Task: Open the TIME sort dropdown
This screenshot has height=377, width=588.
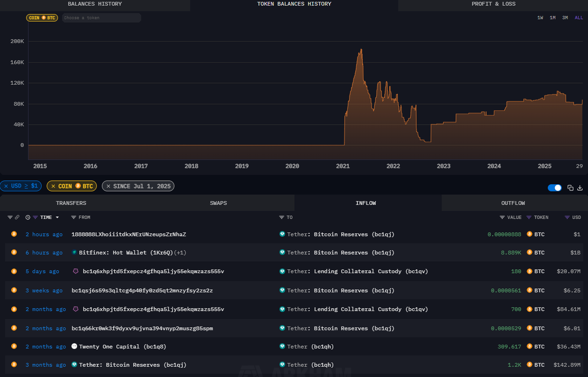Action: click(57, 217)
